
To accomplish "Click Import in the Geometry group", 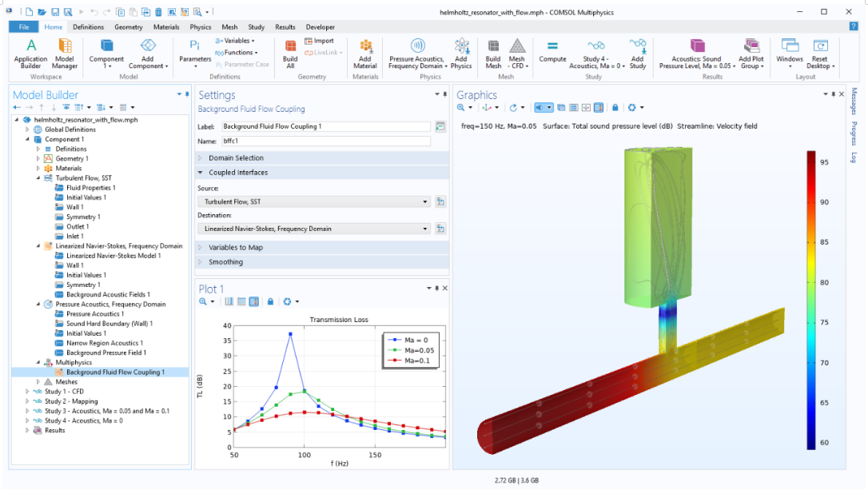I will [x=320, y=41].
